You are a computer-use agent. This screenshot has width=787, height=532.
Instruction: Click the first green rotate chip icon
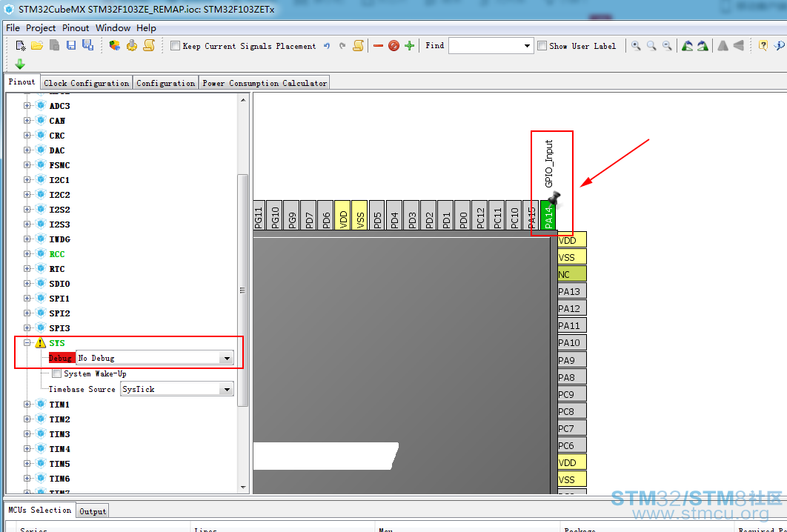(687, 46)
